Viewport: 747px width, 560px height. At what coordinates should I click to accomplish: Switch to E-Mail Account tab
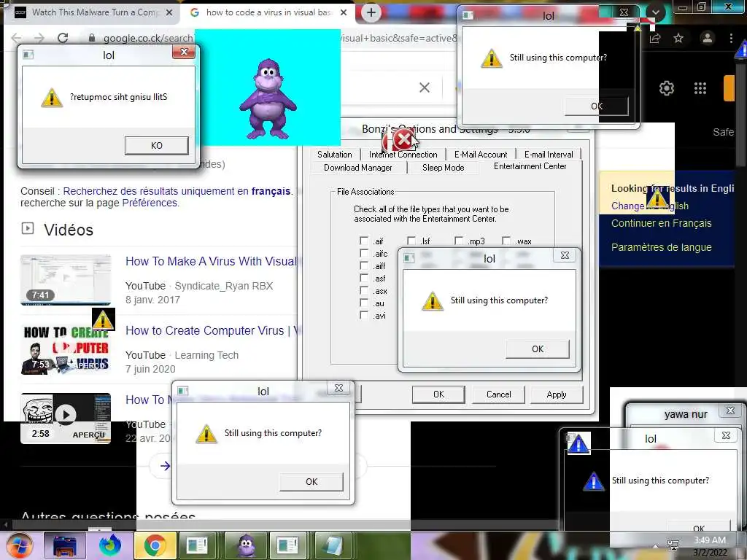click(481, 155)
